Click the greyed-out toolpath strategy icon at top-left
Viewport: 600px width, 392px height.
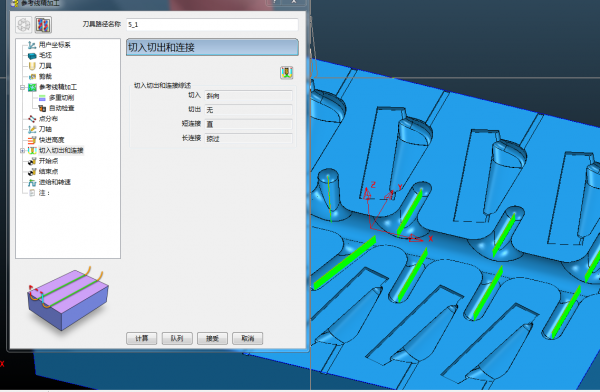pos(24,25)
